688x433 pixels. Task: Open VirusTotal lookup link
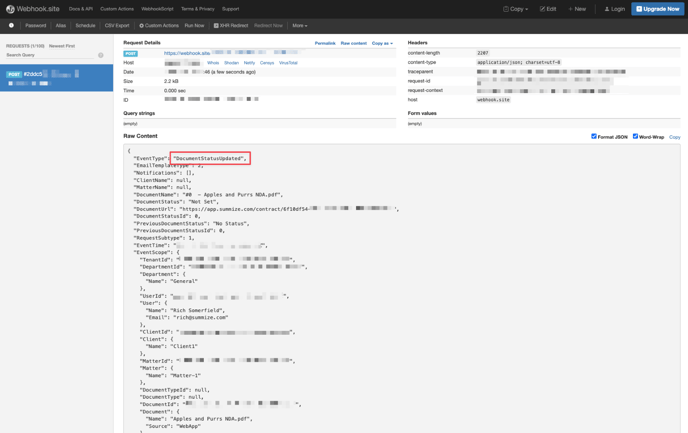288,63
